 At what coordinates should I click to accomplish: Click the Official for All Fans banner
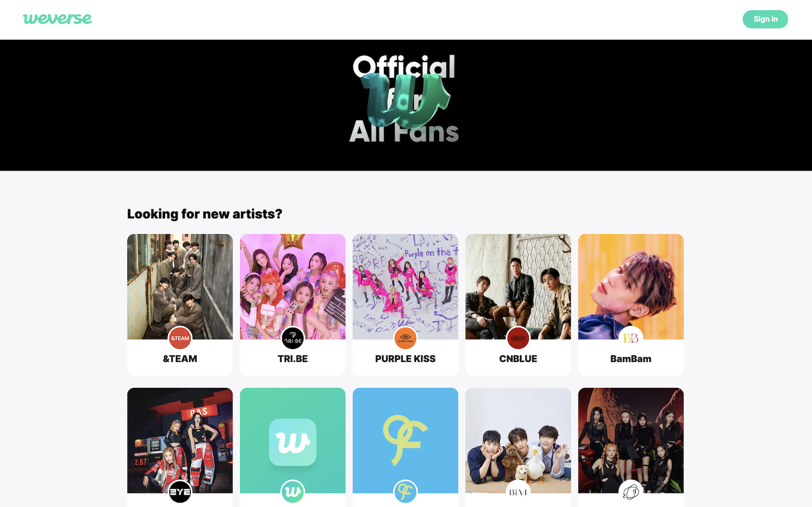point(406,105)
